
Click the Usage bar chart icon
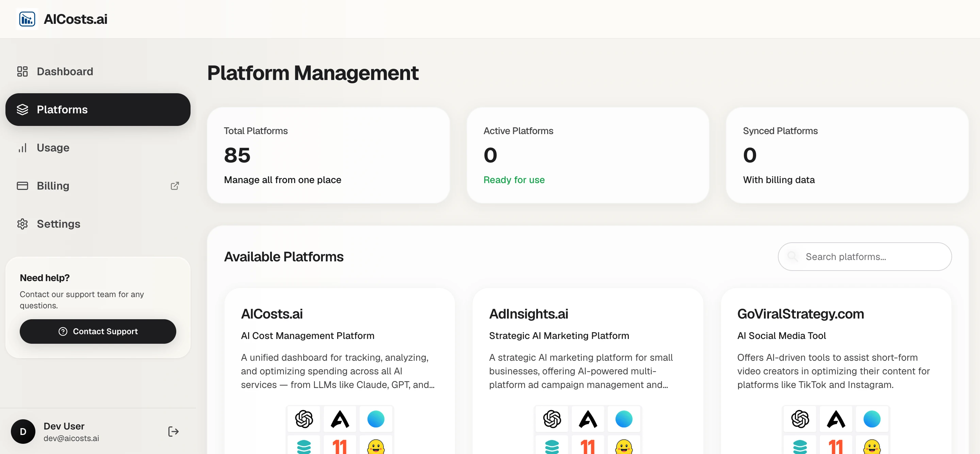pyautogui.click(x=22, y=148)
